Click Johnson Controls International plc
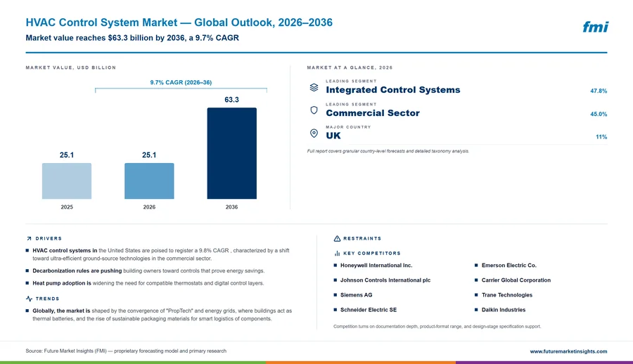Image resolution: width=633 pixels, height=364 pixels. tap(385, 280)
